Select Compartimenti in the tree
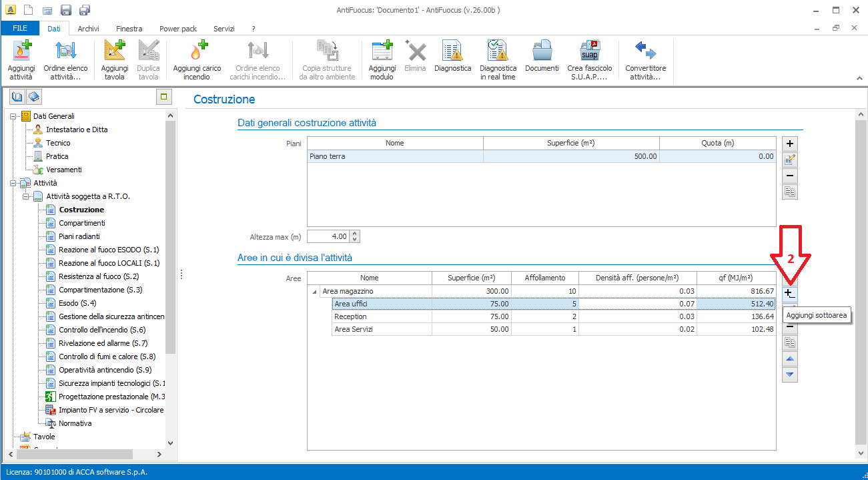 81,223
